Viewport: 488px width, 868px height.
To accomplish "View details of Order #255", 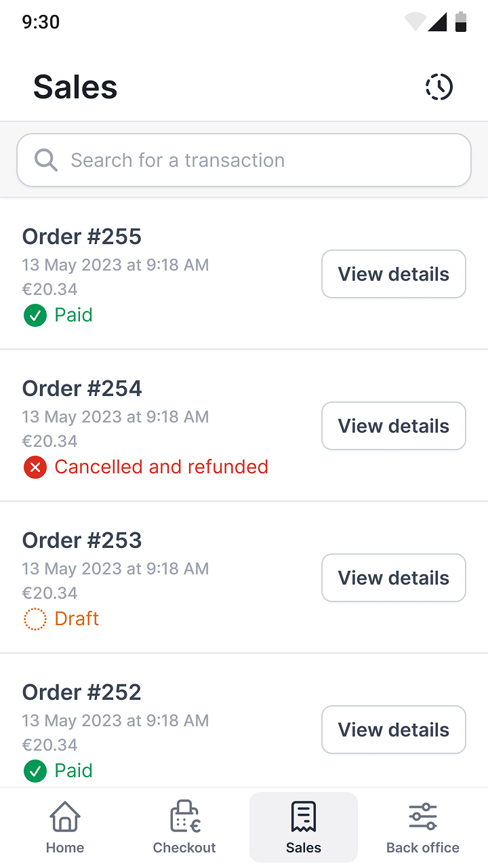I will pos(393,274).
